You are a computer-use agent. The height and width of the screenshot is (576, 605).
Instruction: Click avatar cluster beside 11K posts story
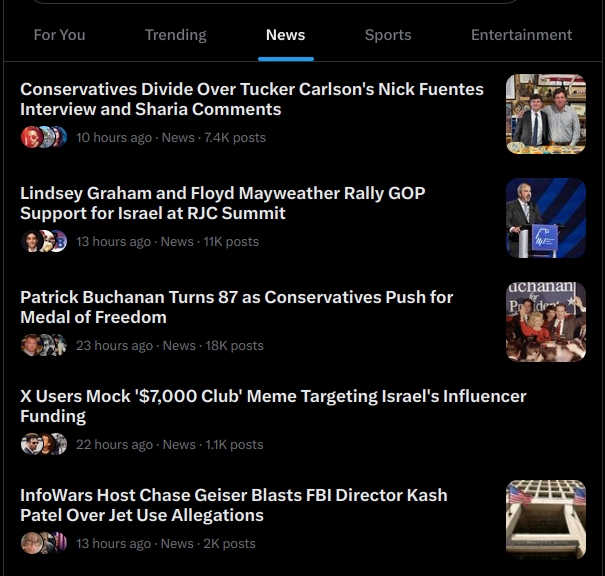[44, 241]
